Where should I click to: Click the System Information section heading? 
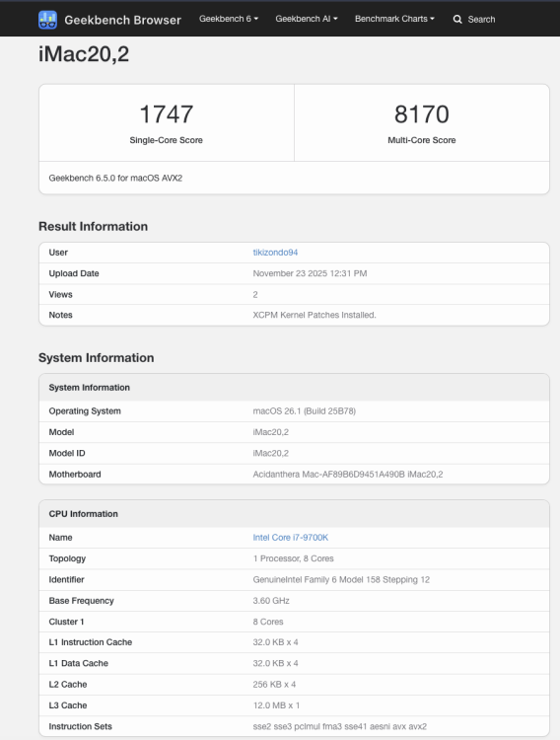point(97,358)
